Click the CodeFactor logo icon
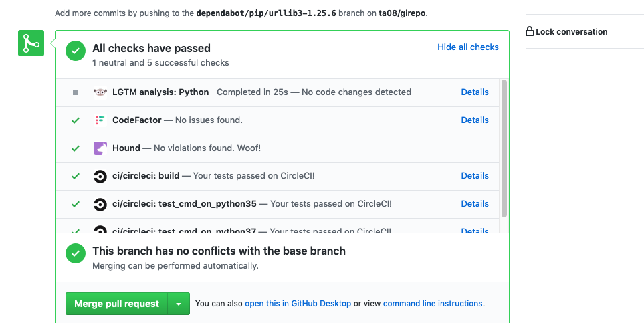The height and width of the screenshot is (323, 644). pos(100,120)
